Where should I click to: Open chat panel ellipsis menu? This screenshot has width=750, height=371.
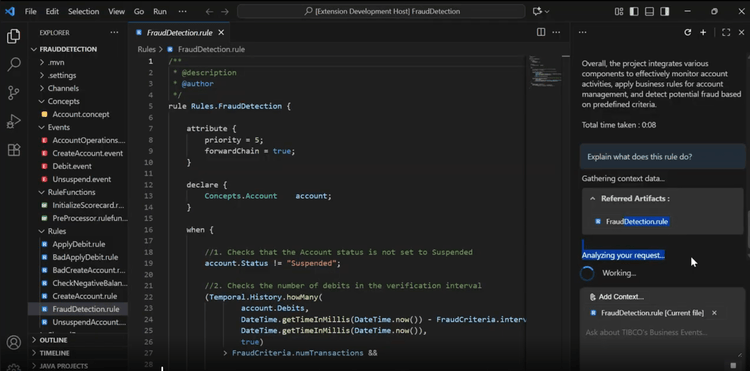tap(583, 33)
